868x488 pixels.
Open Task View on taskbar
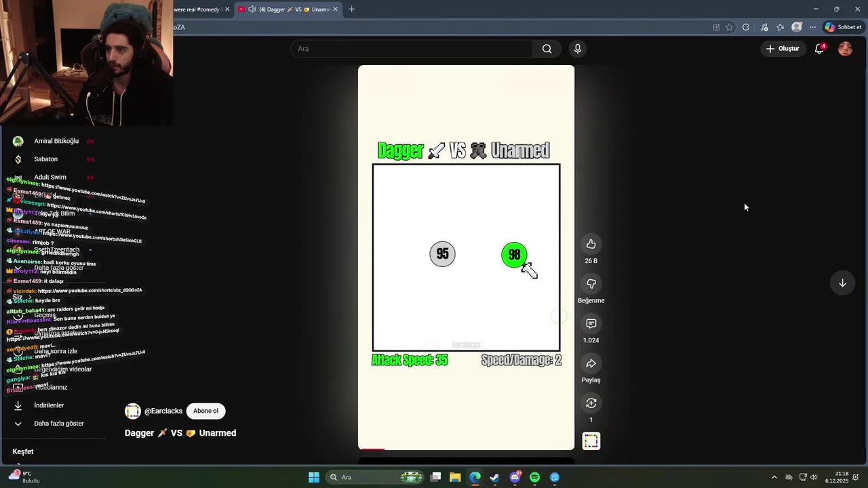pyautogui.click(x=435, y=477)
